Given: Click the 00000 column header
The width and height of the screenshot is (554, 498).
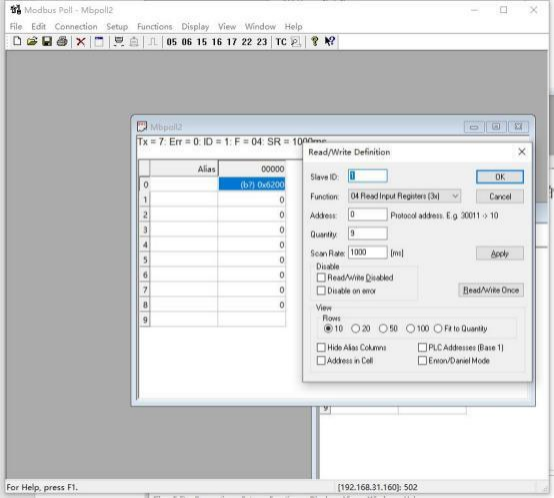Looking at the screenshot, I should [x=252, y=169].
